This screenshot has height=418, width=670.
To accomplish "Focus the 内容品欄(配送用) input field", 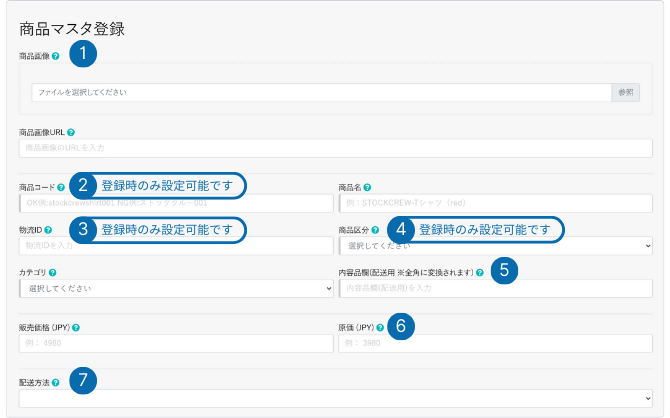I will [495, 288].
